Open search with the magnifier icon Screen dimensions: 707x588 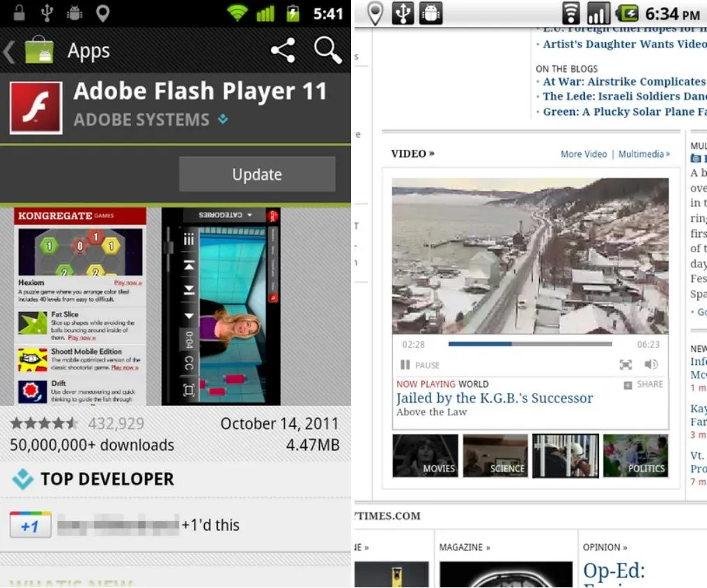pos(327,51)
